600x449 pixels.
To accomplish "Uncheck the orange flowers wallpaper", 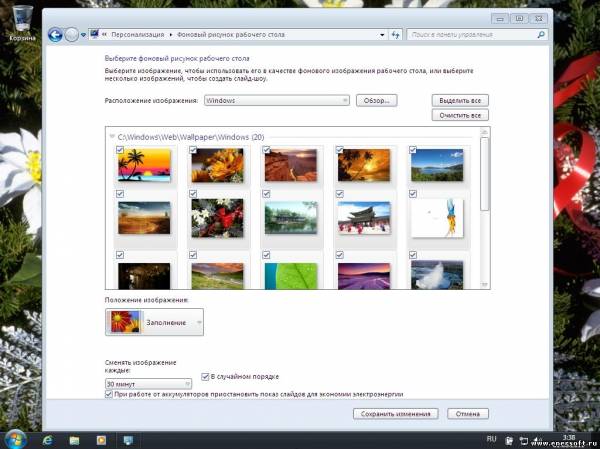I will click(x=193, y=150).
